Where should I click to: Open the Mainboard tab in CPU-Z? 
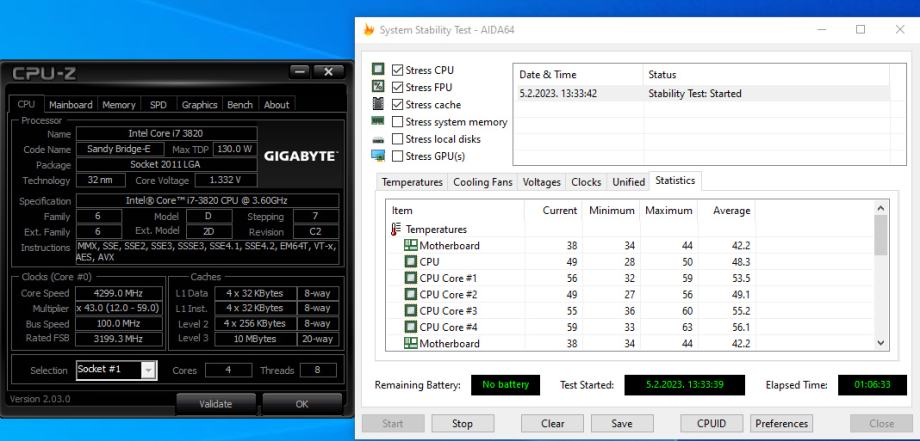click(x=70, y=105)
